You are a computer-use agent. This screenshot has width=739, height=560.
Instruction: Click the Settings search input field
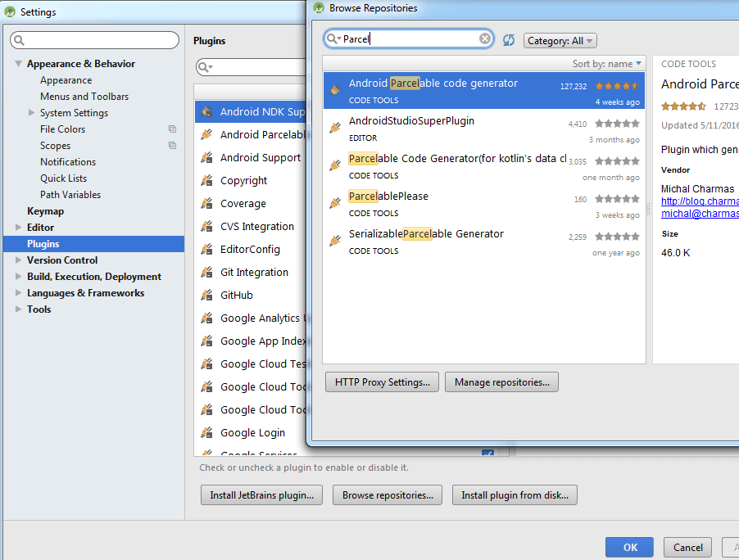coord(95,40)
